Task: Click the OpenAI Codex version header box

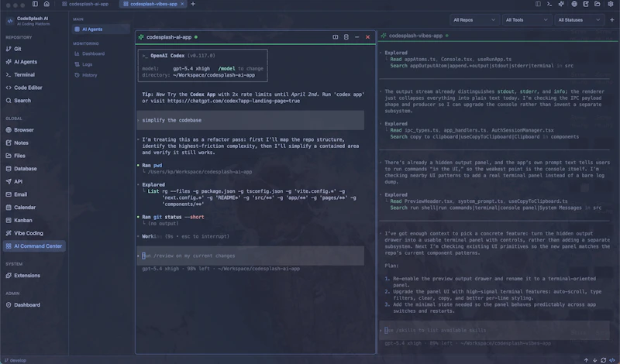Action: point(202,66)
